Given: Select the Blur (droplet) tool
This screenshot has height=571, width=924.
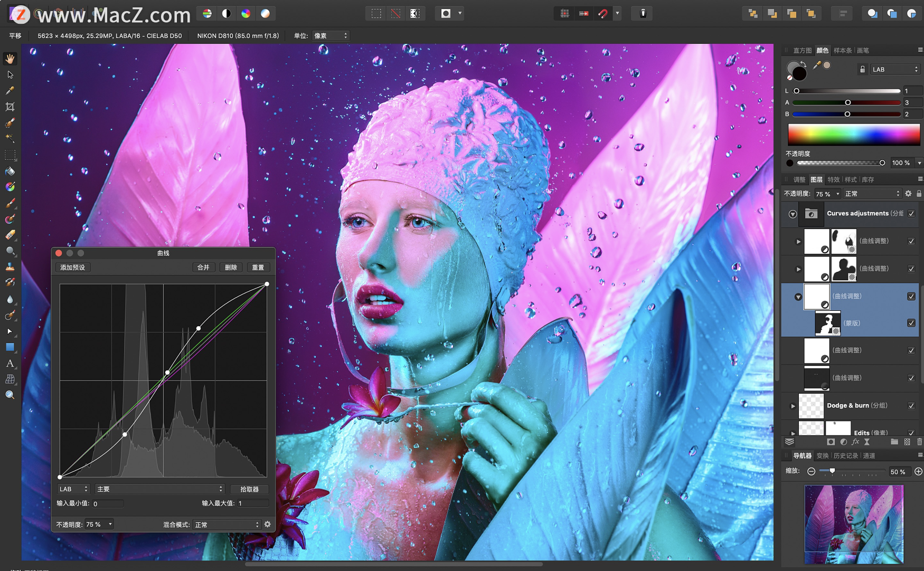Looking at the screenshot, I should click(10, 299).
